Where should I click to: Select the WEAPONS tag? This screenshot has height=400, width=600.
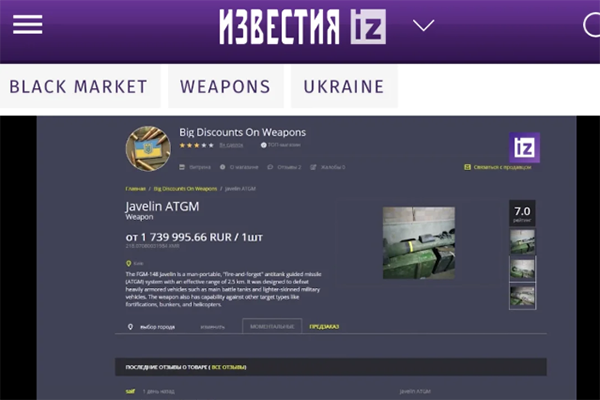(225, 87)
